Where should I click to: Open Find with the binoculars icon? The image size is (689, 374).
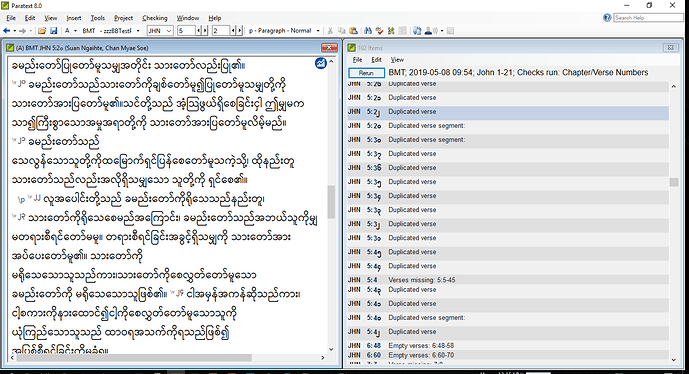(x=368, y=31)
